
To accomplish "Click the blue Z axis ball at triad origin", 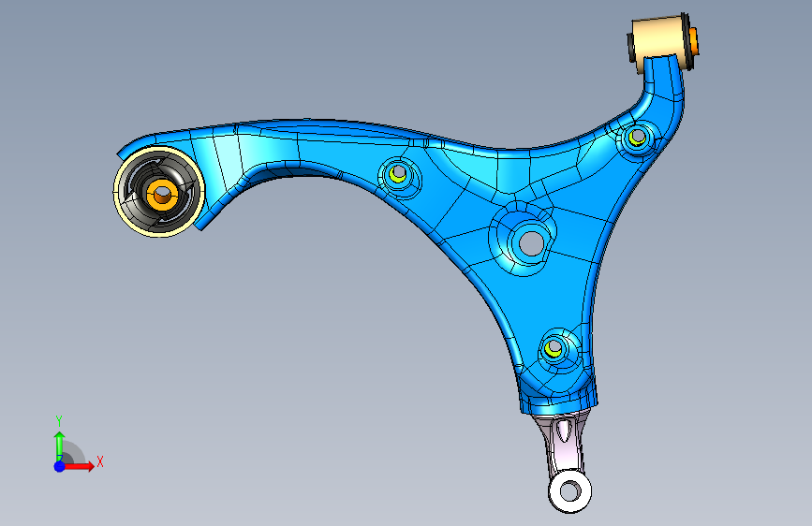I will click(60, 466).
